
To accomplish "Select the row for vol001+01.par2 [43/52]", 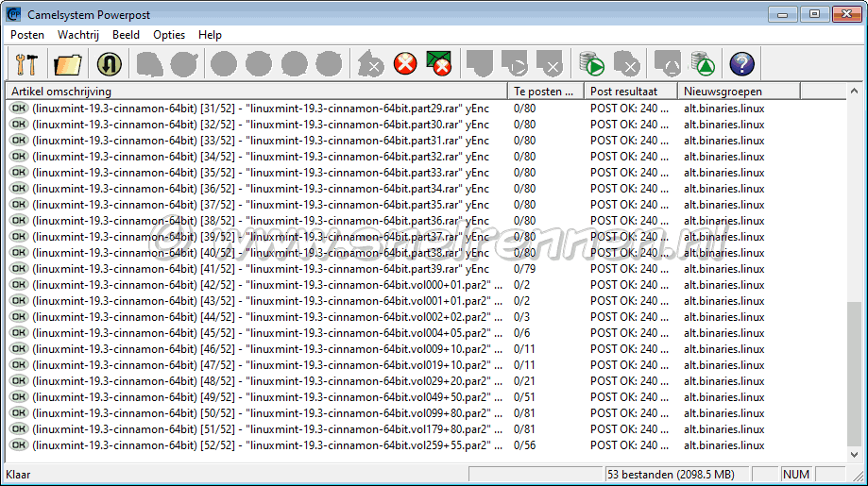I will 426,300.
